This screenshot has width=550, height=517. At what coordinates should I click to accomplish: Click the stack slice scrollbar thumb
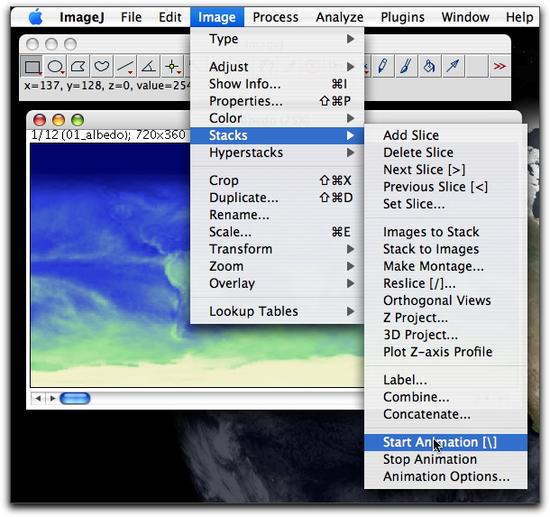coord(75,398)
